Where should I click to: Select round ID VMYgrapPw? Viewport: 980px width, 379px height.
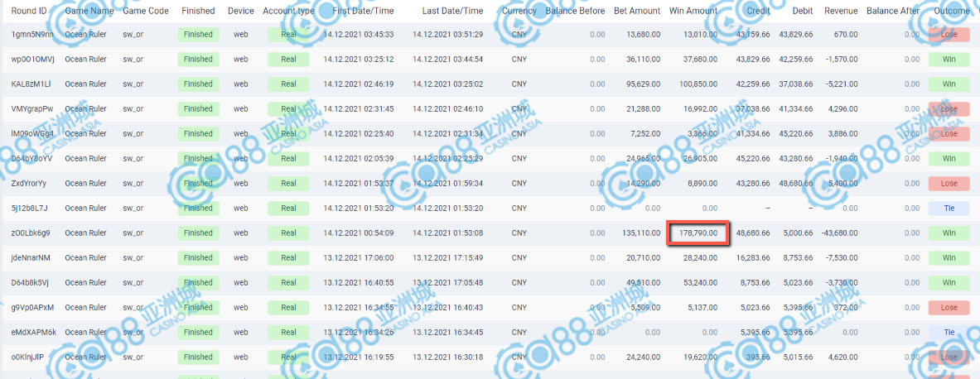point(32,108)
